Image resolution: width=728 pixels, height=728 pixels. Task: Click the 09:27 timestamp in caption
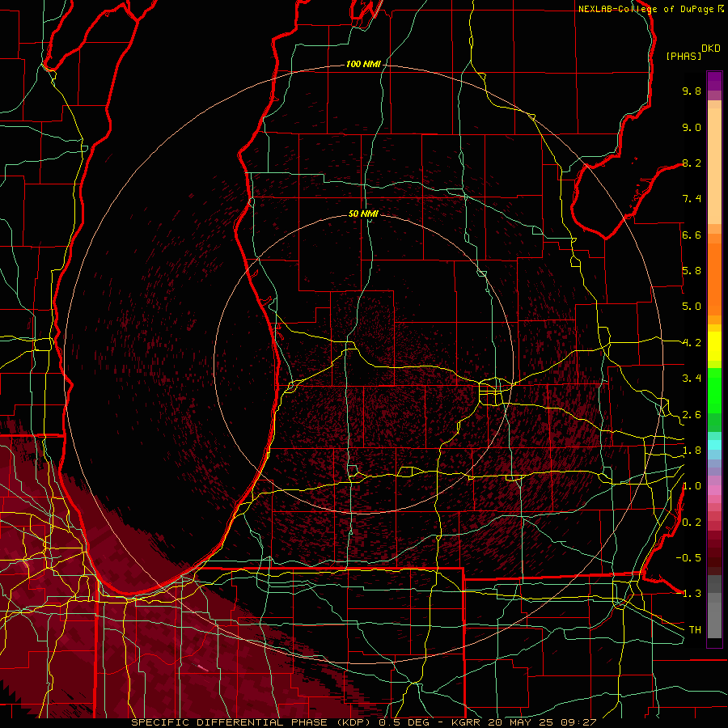pos(580,722)
